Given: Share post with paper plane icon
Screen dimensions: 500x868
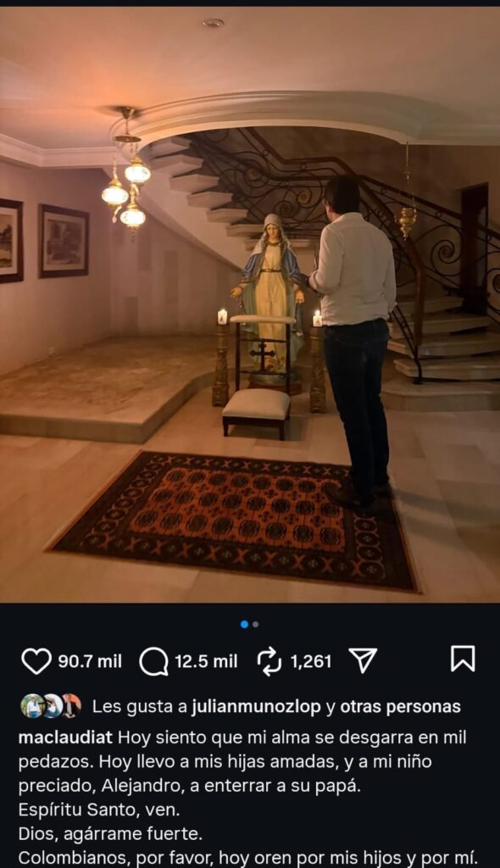Looking at the screenshot, I should [364, 660].
